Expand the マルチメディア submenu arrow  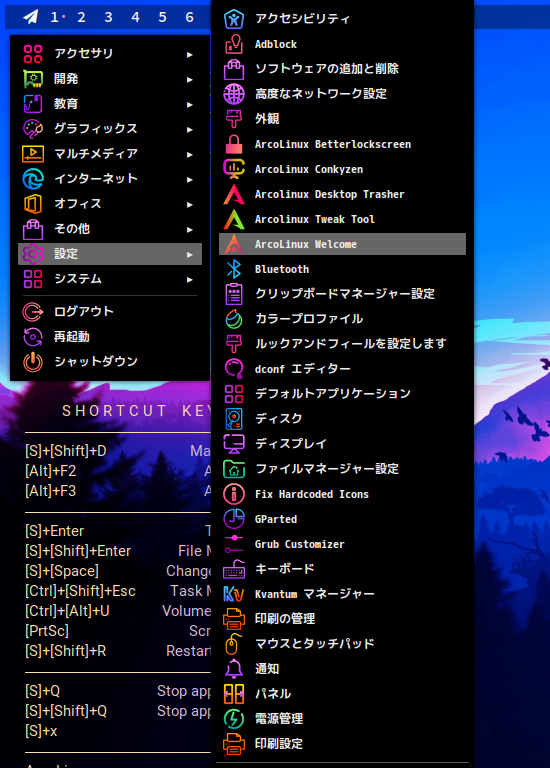click(190, 154)
